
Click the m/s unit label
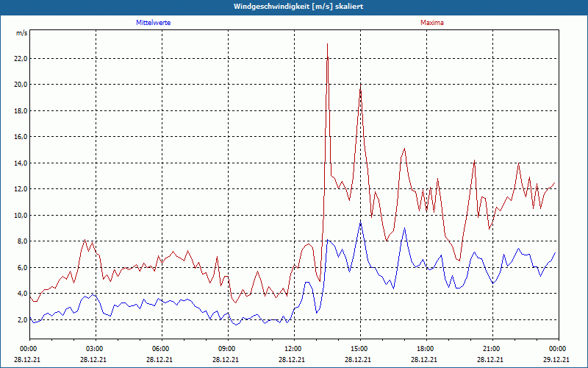point(22,33)
